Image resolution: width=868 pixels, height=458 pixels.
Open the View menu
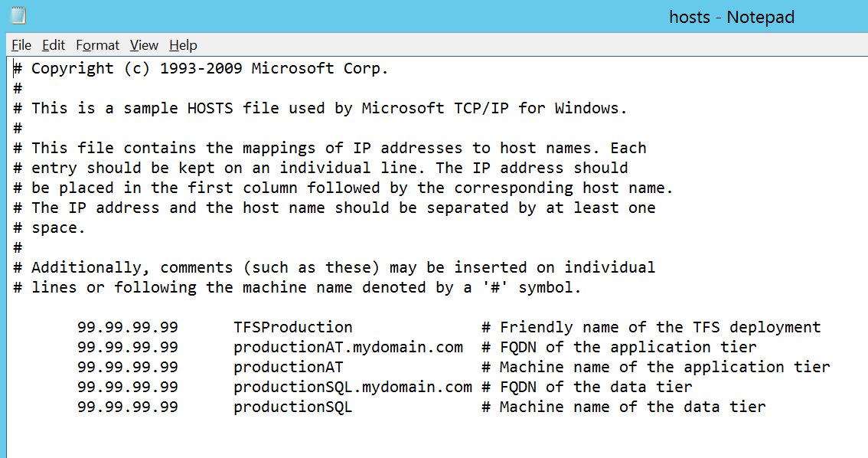coord(144,45)
